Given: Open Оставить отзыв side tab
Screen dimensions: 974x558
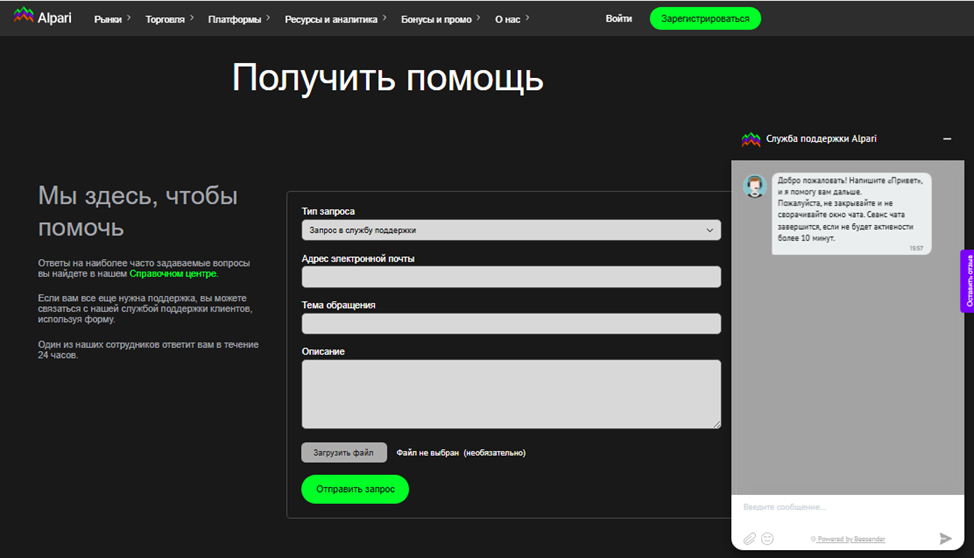Looking at the screenshot, I should (x=967, y=281).
